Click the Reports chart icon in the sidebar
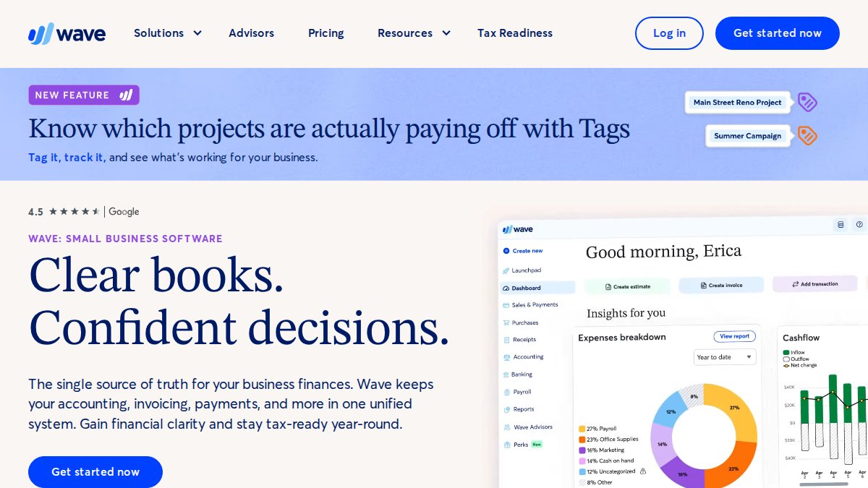The image size is (868, 488). [506, 409]
